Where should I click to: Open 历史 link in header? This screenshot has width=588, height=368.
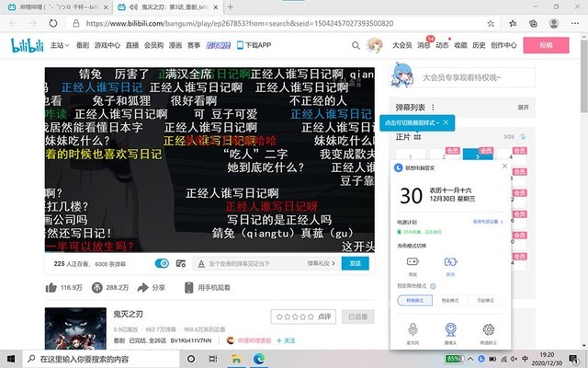479,45
